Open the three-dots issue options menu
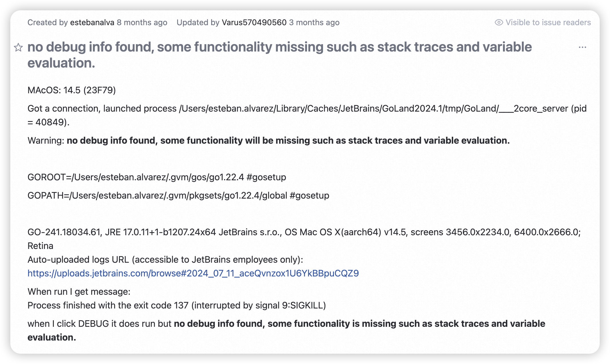Viewport: 610px width, 364px height. (582, 47)
